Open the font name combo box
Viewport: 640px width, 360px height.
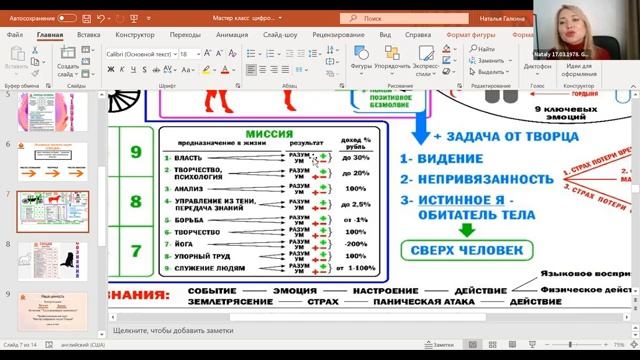(x=141, y=54)
